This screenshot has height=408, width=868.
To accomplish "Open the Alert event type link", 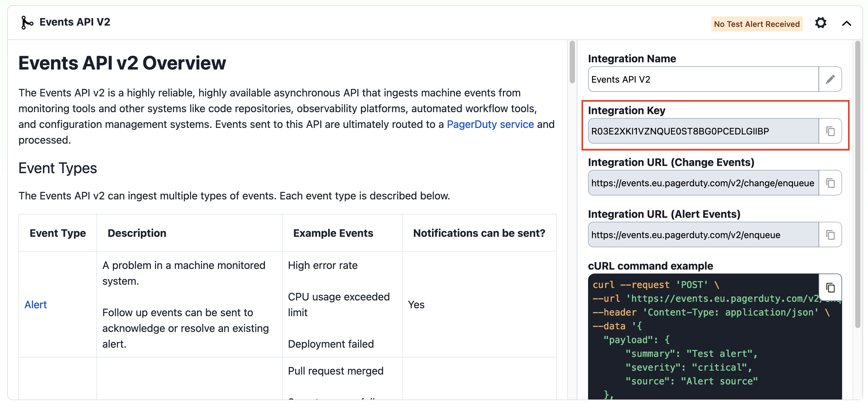I will 35,305.
